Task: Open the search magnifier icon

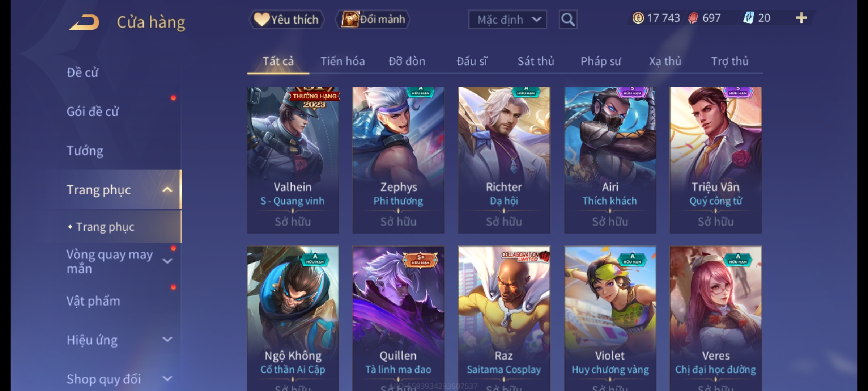Action: 568,20
